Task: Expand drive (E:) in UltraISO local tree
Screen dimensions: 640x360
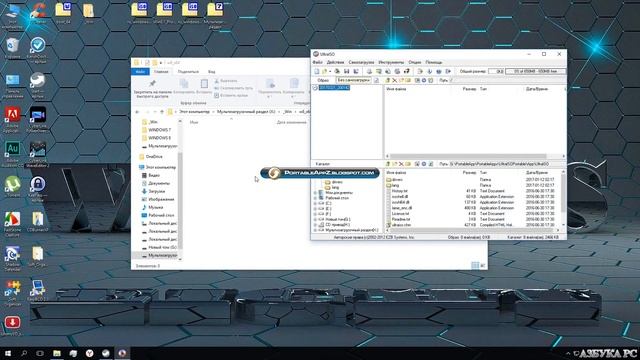Action: pyautogui.click(x=315, y=209)
